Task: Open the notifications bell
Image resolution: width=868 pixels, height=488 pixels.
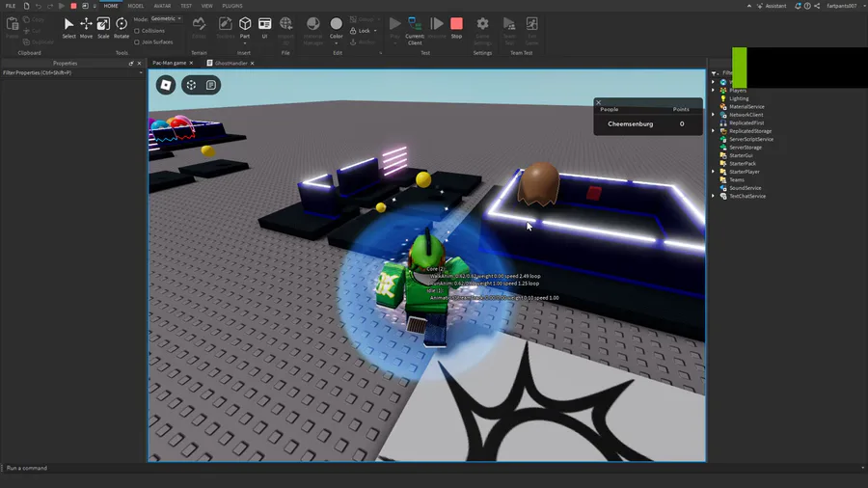Action: (798, 6)
